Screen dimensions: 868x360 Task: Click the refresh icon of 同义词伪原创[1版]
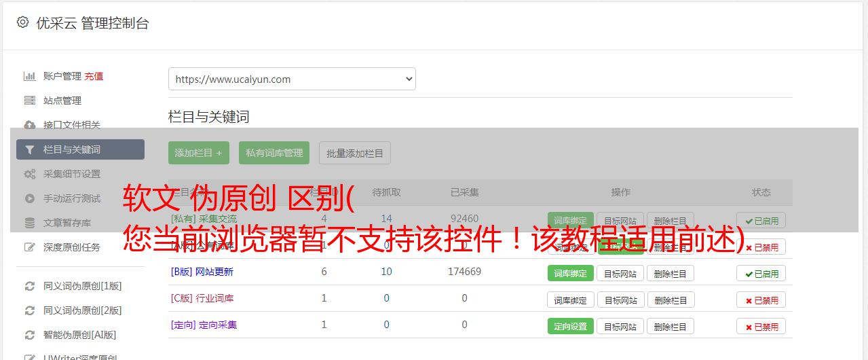29,286
